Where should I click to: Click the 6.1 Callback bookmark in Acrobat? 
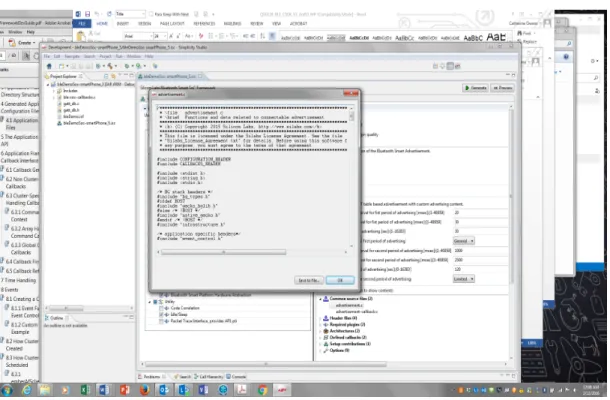coord(20,170)
